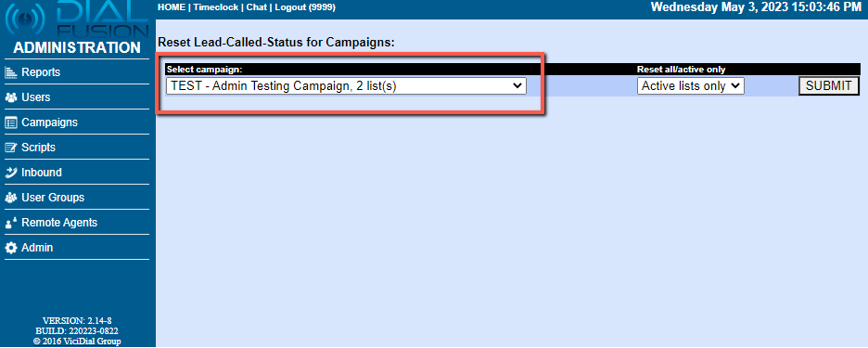The height and width of the screenshot is (348, 868).
Task: Log out via Logout (9999)
Action: point(305,7)
